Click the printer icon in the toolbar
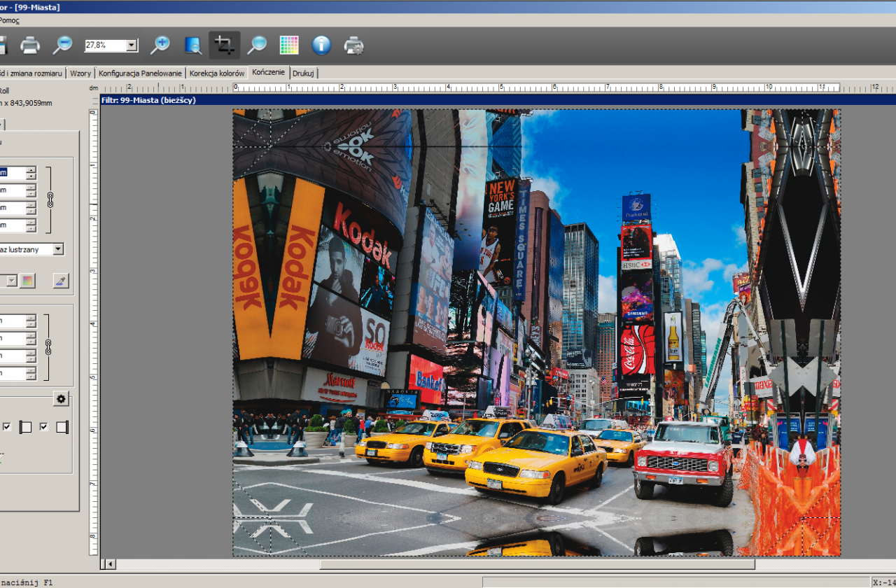The image size is (896, 588). click(30, 45)
